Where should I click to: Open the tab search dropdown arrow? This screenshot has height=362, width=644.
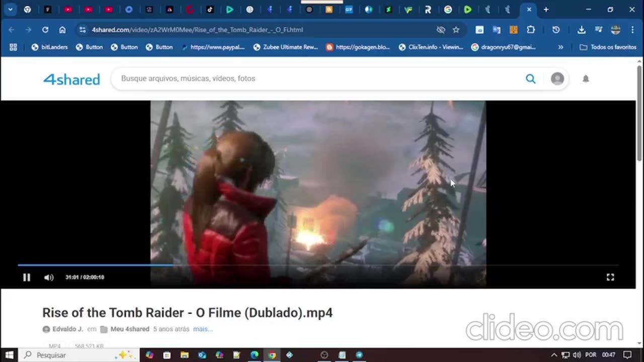[x=10, y=10]
